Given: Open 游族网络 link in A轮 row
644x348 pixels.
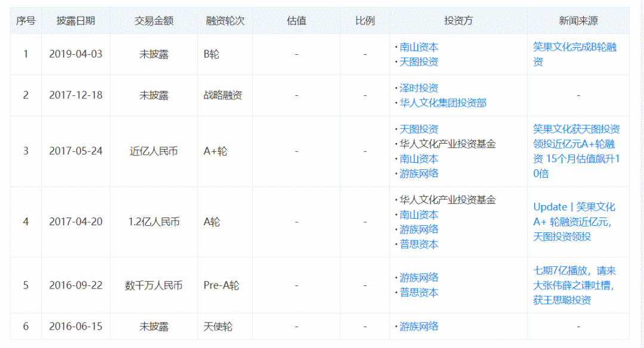Looking at the screenshot, I should 419,229.
